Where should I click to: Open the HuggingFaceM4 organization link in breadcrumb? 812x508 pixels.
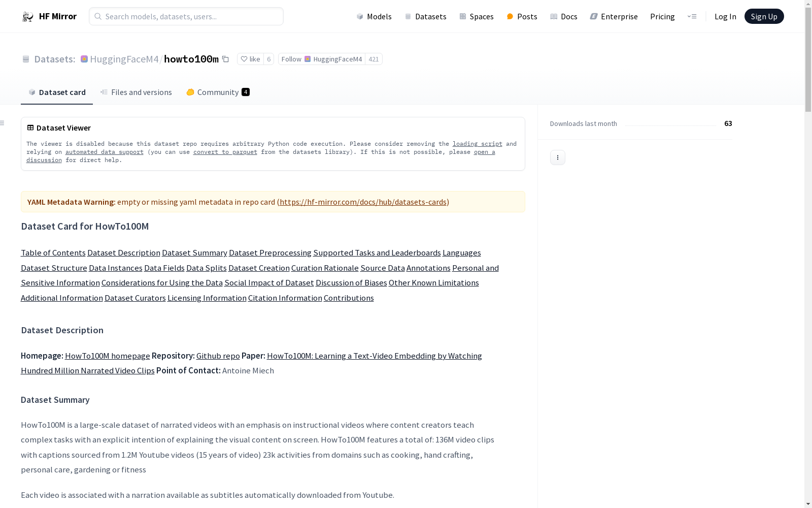coord(124,59)
